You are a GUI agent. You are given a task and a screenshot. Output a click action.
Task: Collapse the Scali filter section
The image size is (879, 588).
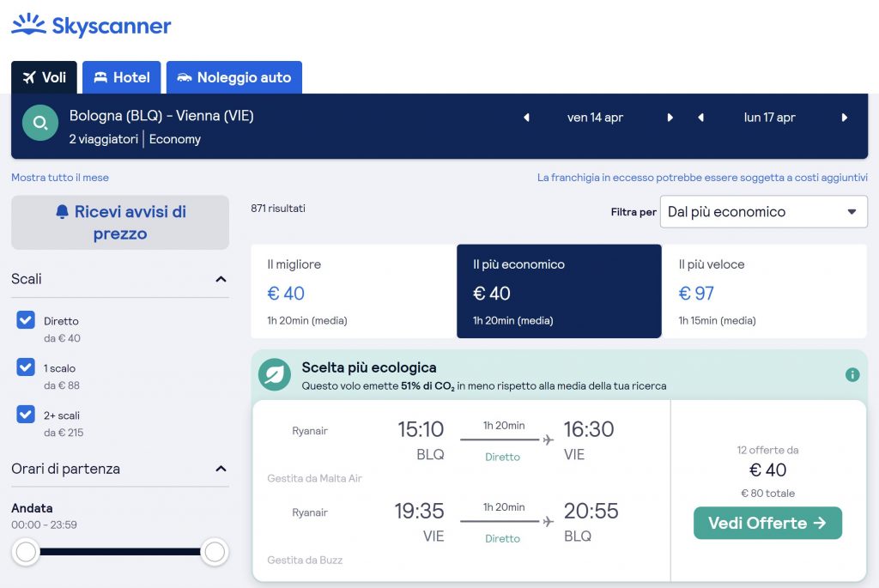(221, 279)
